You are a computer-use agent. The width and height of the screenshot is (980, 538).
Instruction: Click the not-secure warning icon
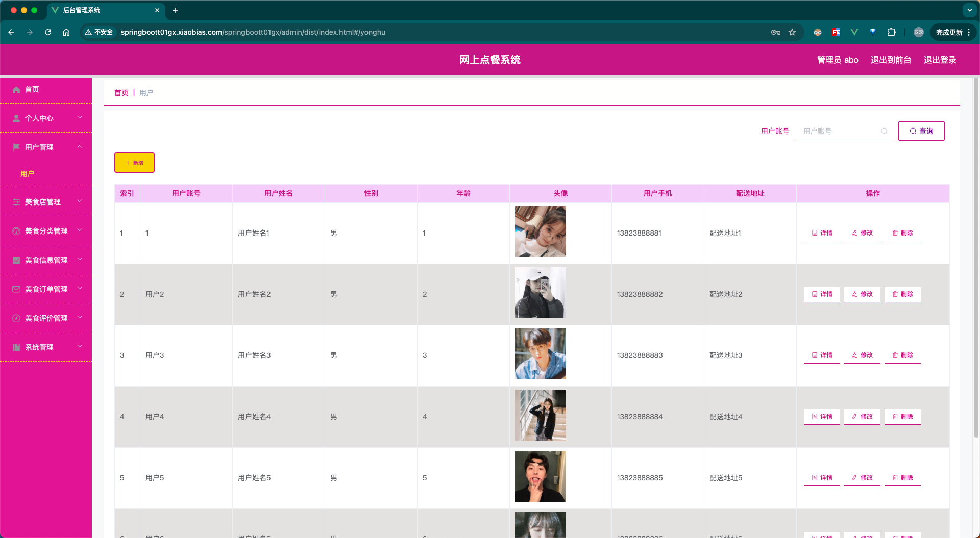pyautogui.click(x=88, y=32)
